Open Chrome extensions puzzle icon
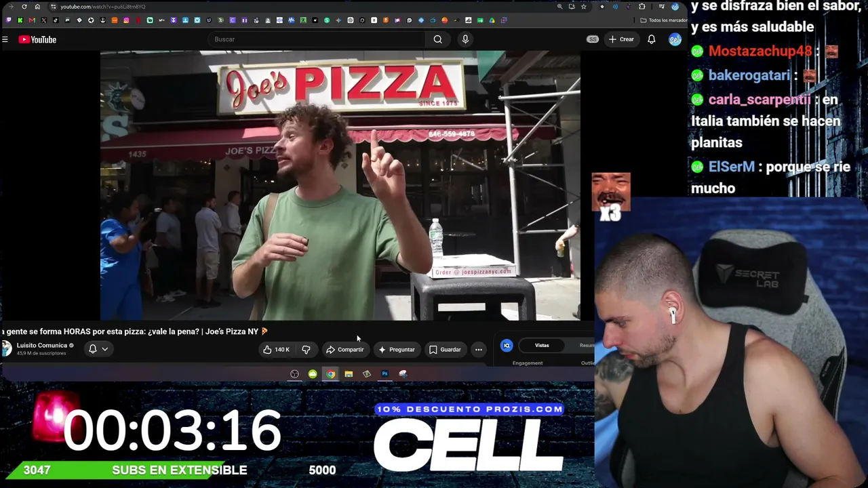Viewport: 868px width, 488px height. click(642, 7)
